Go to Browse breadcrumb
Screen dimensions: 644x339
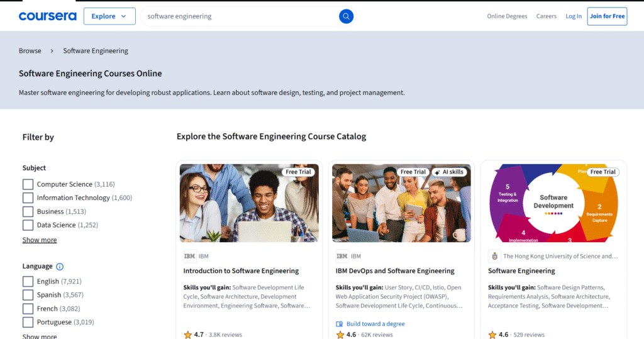pos(30,51)
